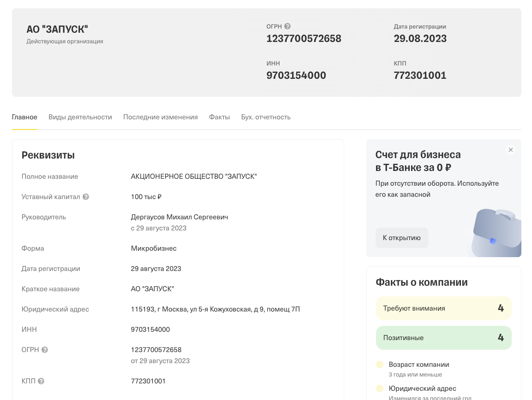Click the legal address on 5-я Кожуховская
Image resolution: width=532 pixels, height=400 pixels.
[215, 309]
